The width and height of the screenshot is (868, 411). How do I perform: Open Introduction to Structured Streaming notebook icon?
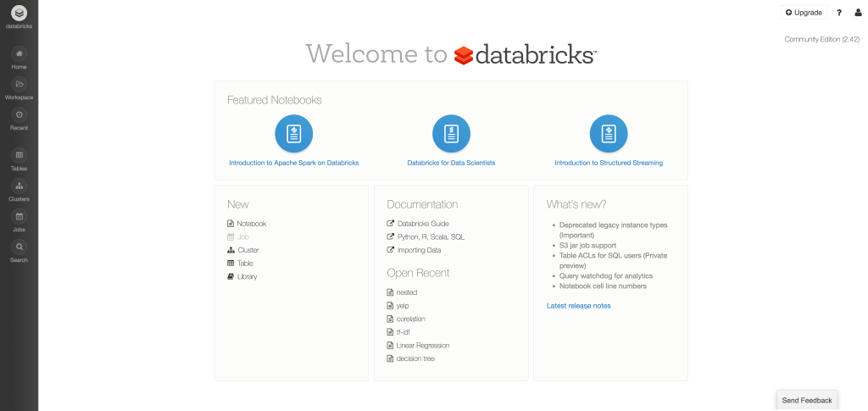pos(609,133)
